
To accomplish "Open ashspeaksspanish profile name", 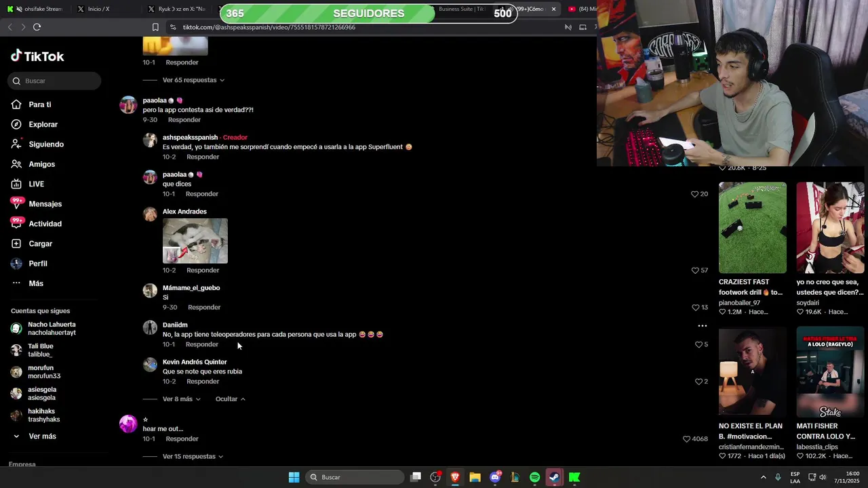I will click(190, 138).
